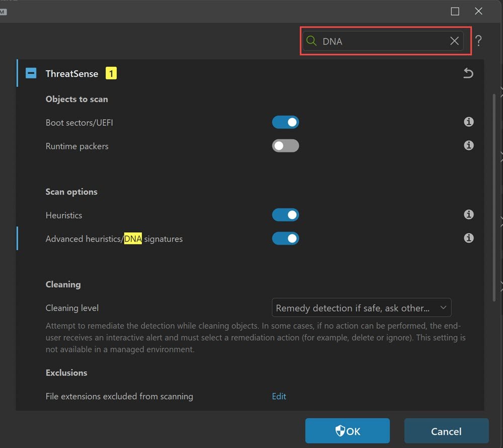Edit file extensions excluded from scanning
Viewport: 503px width, 448px height.
pos(279,396)
